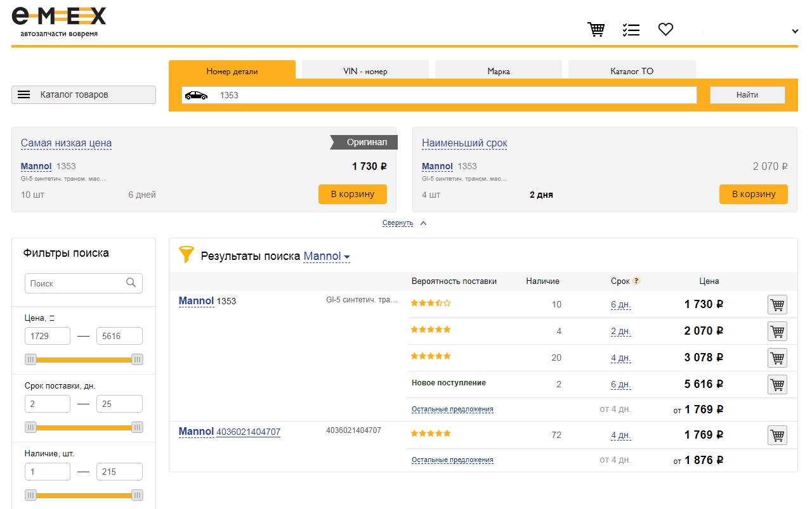Select the Номер детали tab
Viewport: 812px width, 509px height.
click(x=232, y=71)
